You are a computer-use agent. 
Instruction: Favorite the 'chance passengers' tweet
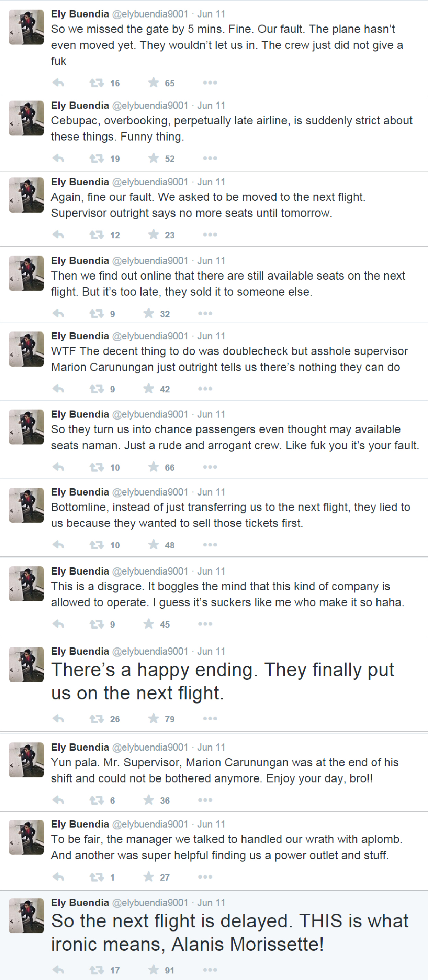[154, 467]
